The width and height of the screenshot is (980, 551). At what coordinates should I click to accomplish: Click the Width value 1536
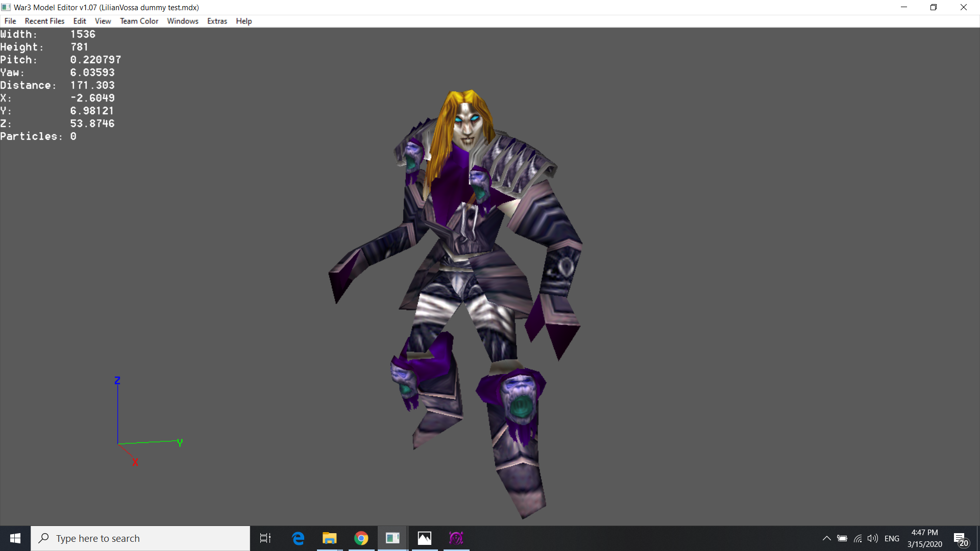tap(83, 34)
